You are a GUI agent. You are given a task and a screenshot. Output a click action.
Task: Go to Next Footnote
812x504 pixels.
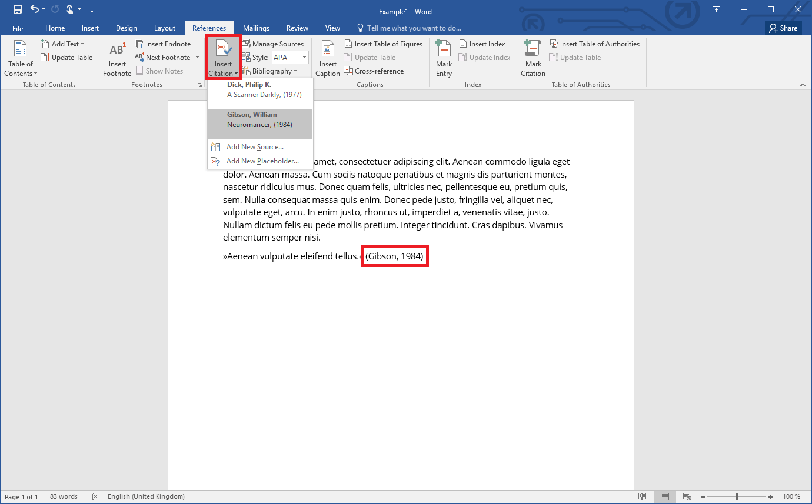(163, 58)
